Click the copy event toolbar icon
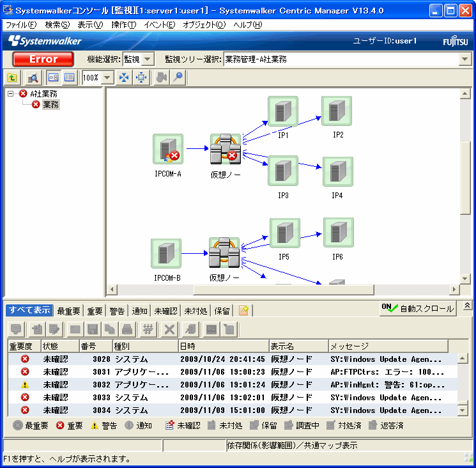 click(x=110, y=329)
